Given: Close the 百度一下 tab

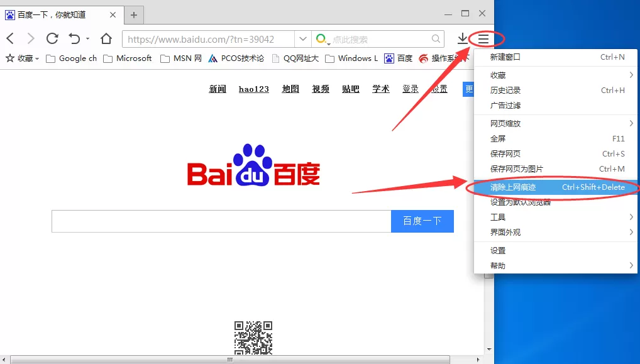Looking at the screenshot, I should [113, 15].
